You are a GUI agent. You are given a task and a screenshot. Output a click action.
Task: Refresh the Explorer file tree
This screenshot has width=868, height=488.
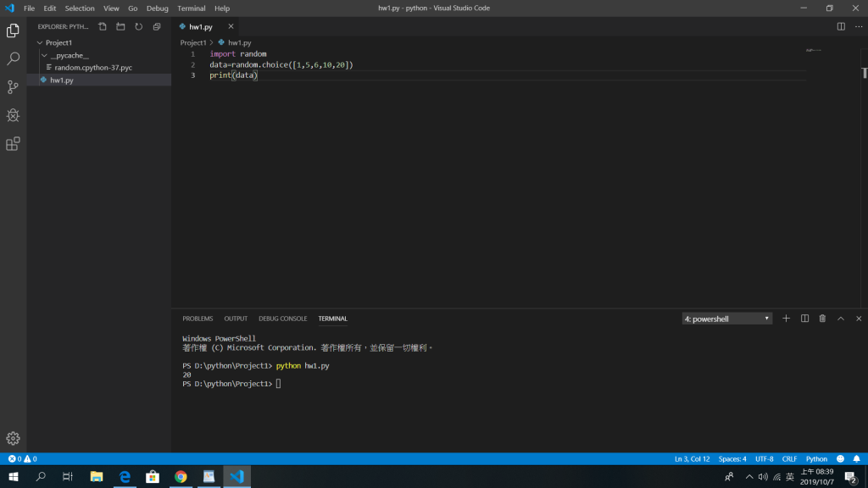(138, 26)
